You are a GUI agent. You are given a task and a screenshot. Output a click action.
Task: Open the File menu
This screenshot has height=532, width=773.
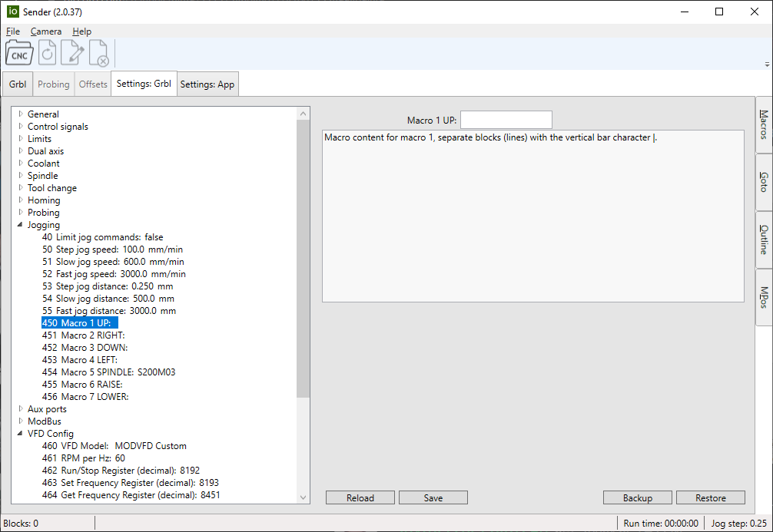pos(13,31)
